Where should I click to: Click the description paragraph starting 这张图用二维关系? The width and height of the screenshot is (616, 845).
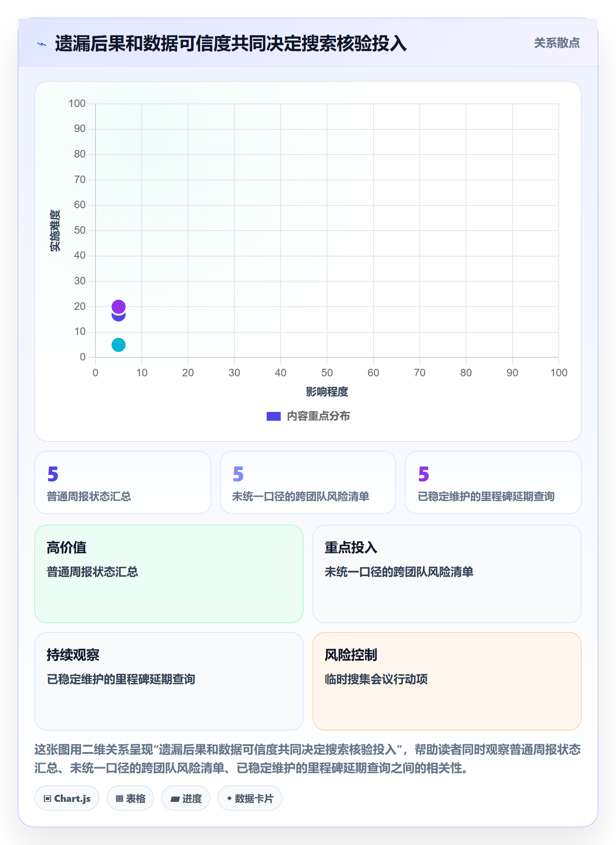308,758
